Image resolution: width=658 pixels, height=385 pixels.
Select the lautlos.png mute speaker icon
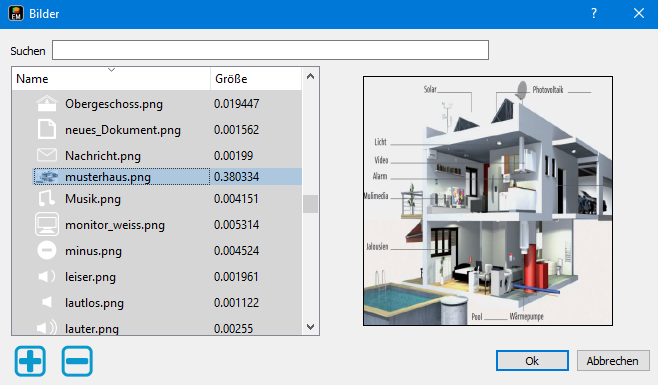[47, 302]
